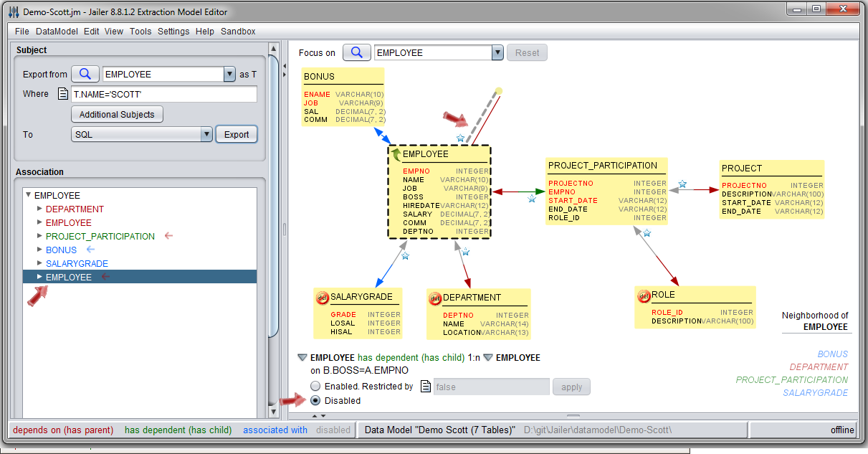
Task: Expand the DEPARTMENT association tree node
Action: (40, 209)
